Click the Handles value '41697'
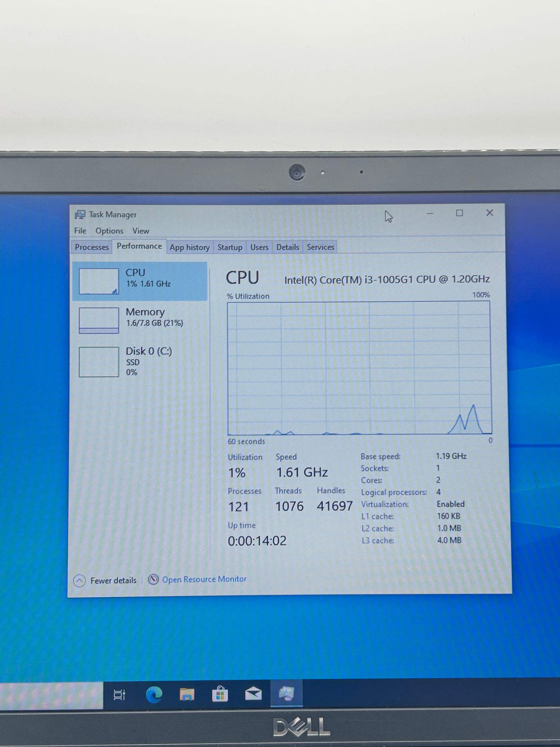 pos(335,506)
